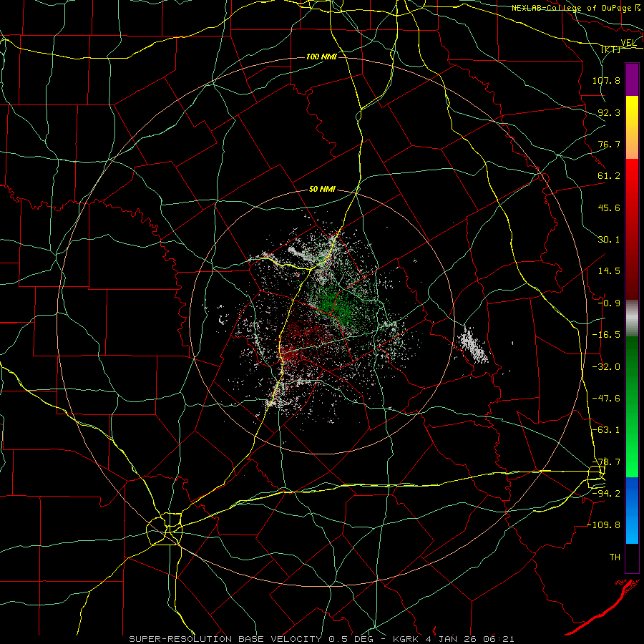Click the -16.5 velocity scale value
This screenshot has height=644, width=644.
pyautogui.click(x=606, y=335)
